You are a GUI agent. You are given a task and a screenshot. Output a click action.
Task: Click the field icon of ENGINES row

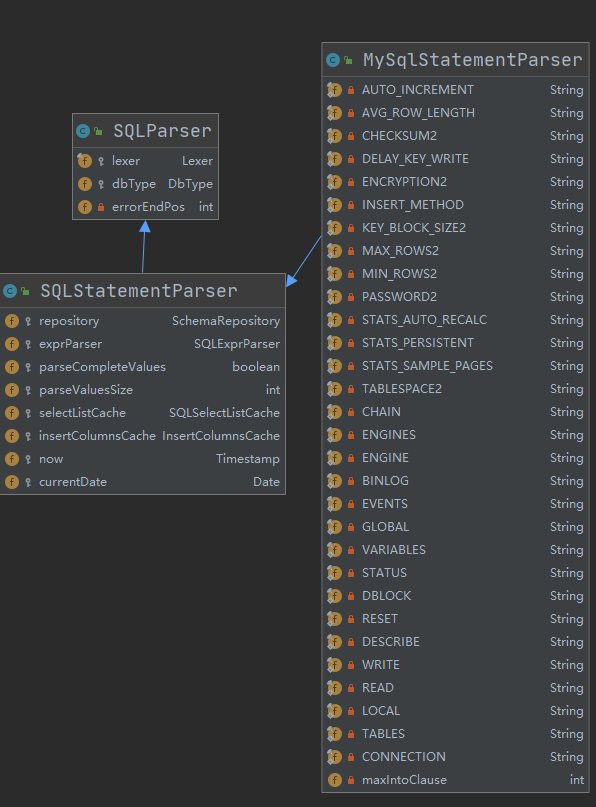coord(335,435)
